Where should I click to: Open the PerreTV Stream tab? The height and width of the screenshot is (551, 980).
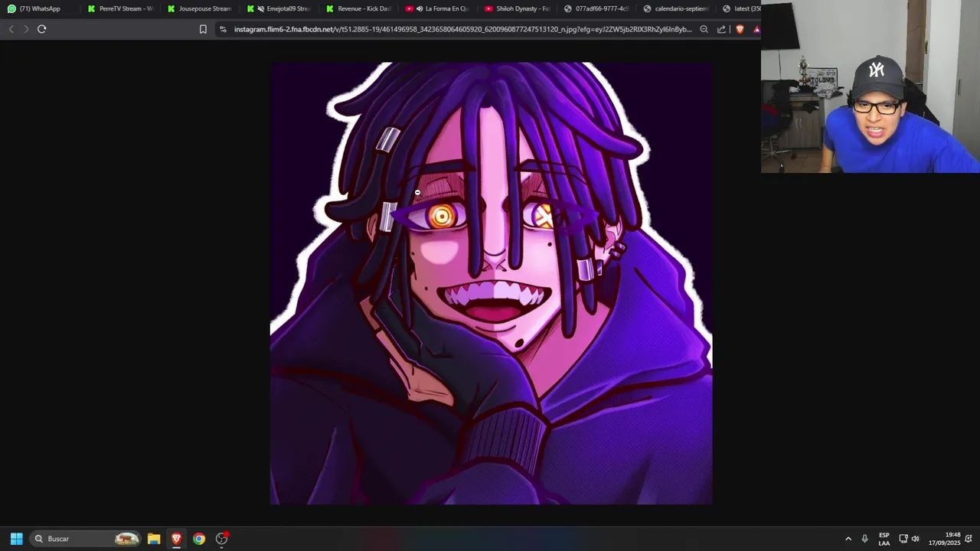point(120,8)
